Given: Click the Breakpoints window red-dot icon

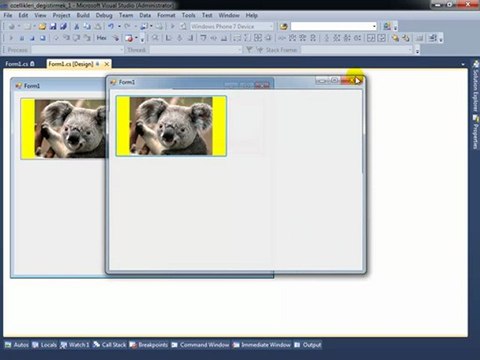Looking at the screenshot, I should click(129, 38).
